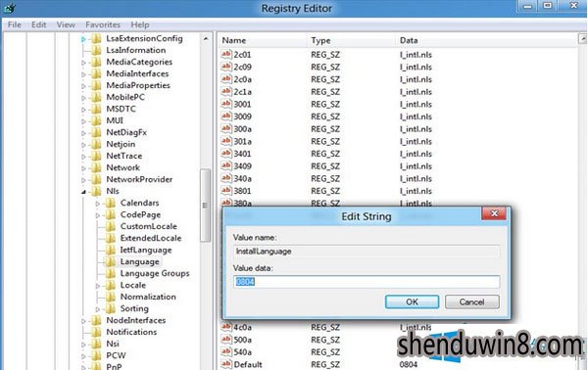Image resolution: width=588 pixels, height=370 pixels.
Task: Click the Default value's 0804 data
Action: 409,364
